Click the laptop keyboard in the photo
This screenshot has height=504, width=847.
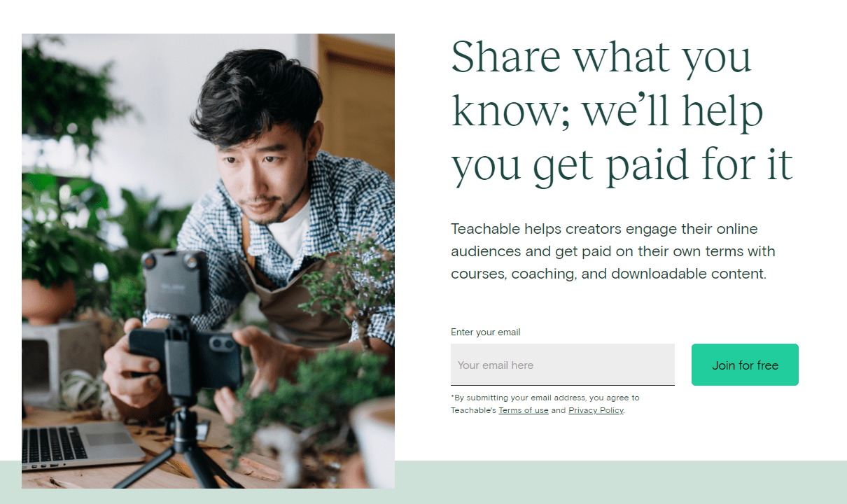[x=55, y=444]
